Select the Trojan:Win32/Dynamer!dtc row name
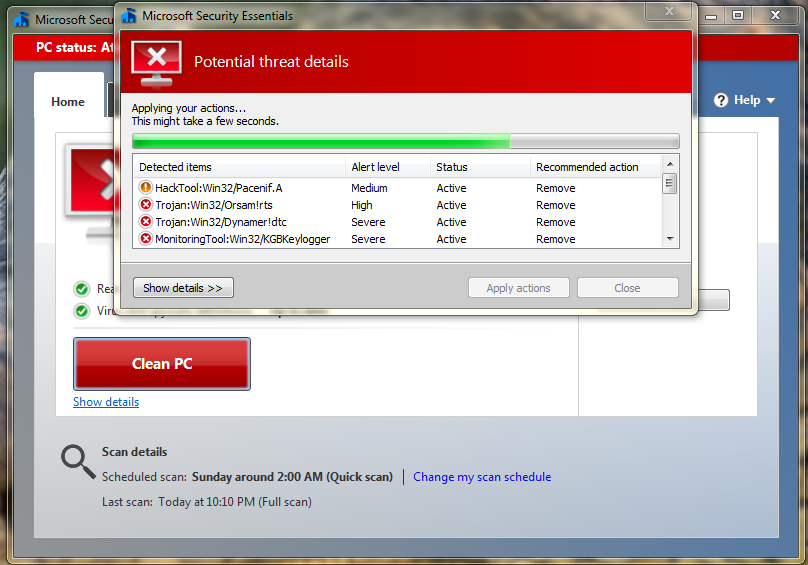Screen dimensions: 808x565 pos(221,222)
